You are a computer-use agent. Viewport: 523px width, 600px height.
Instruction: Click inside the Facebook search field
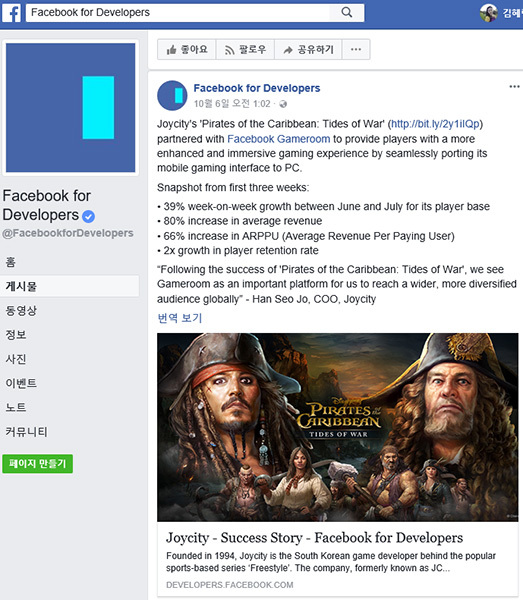180,13
